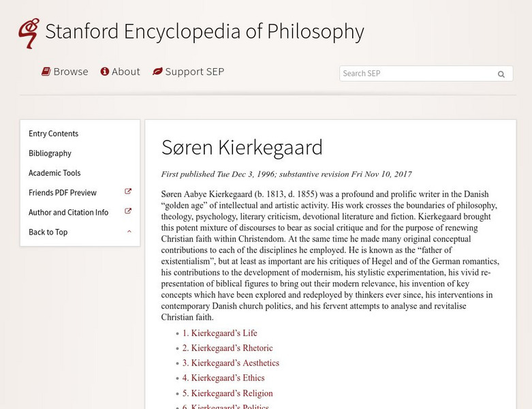Select Entry Contents in the sidebar
The height and width of the screenshot is (409, 532).
tap(53, 134)
